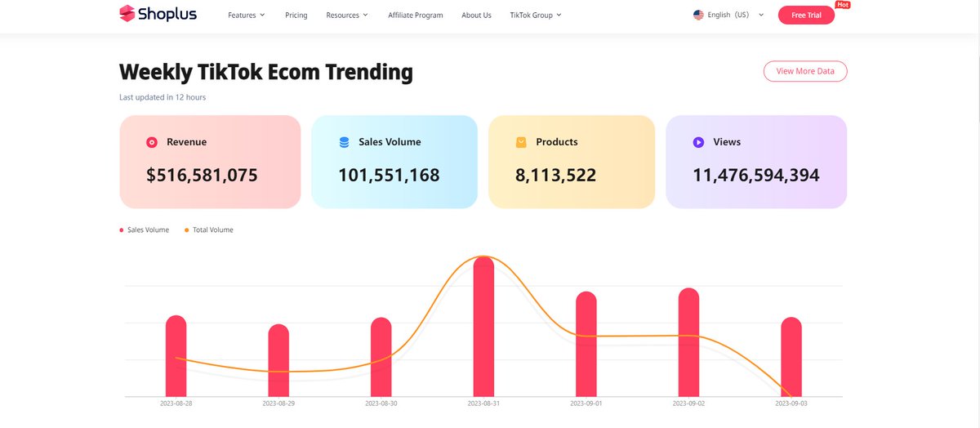Expand the TikTok Group dropdown
The width and height of the screenshot is (980, 428).
click(x=536, y=15)
